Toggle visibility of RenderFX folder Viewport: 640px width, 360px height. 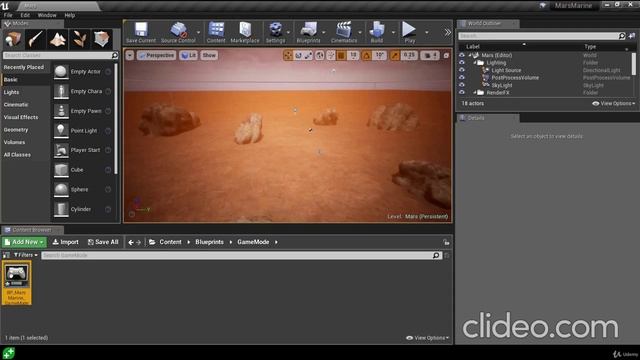click(x=462, y=92)
